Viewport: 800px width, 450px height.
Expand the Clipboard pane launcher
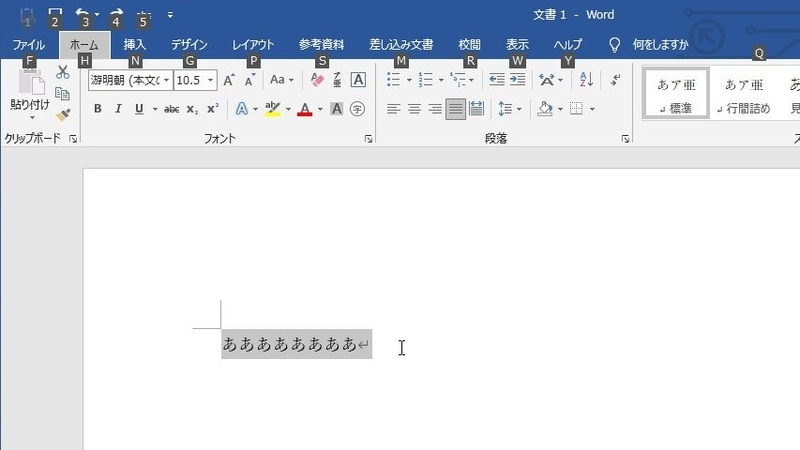(x=73, y=139)
